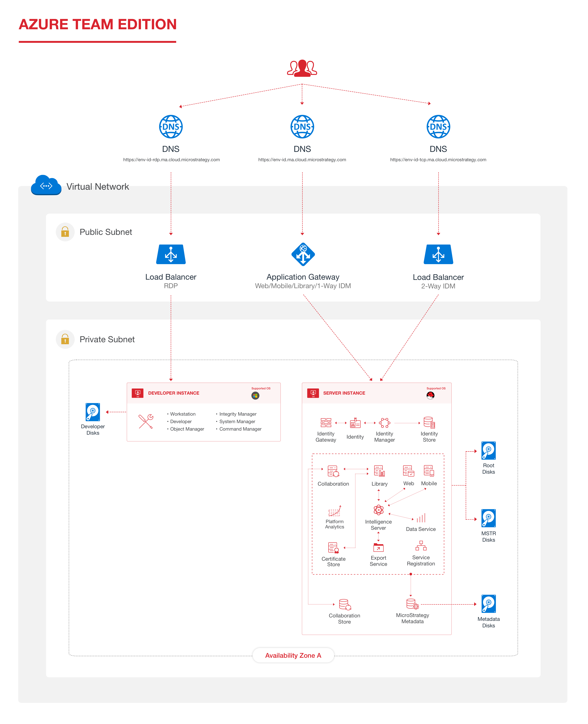The height and width of the screenshot is (724, 588).
Task: Click the Collaboration Store icon
Action: [x=344, y=604]
